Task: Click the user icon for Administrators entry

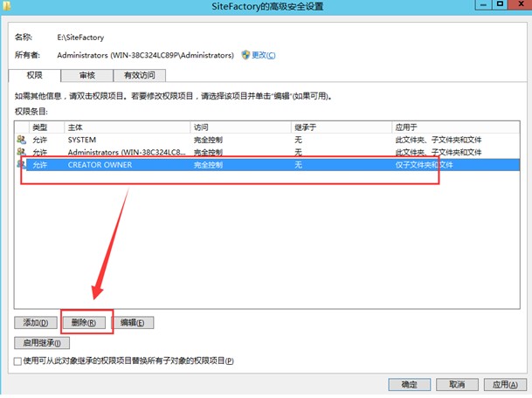Action: pyautogui.click(x=21, y=151)
